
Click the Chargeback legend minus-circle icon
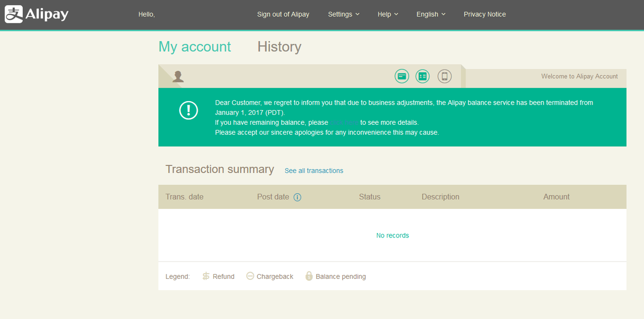(250, 276)
